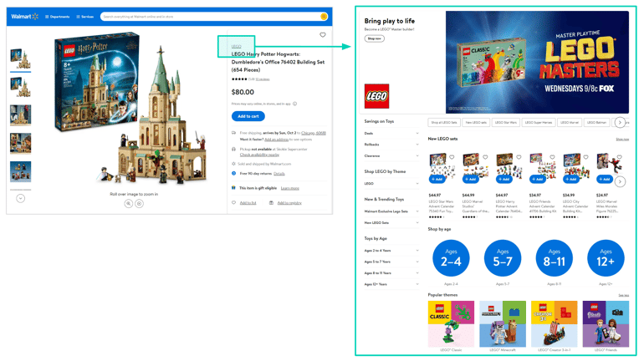The height and width of the screenshot is (361, 644).
Task: Select the LEGO Marvel chip
Action: [x=570, y=122]
